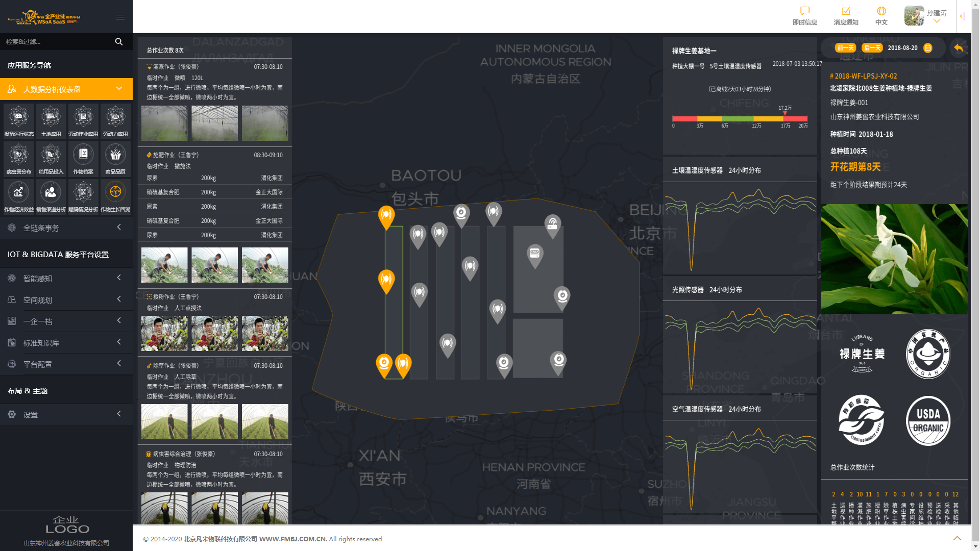980x551 pixels.
Task: Click the 2018-08-20 date text
Action: [902, 48]
